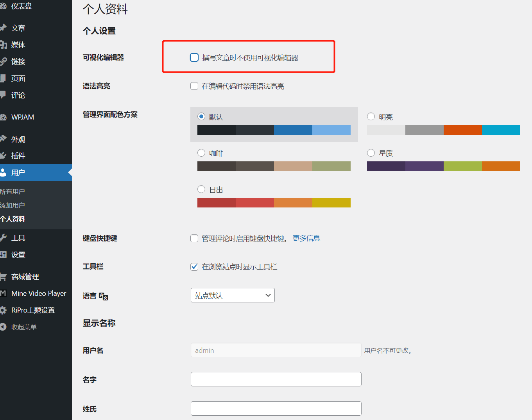This screenshot has width=532, height=420.
Task: Click the translation icon next to 语言
Action: click(104, 296)
